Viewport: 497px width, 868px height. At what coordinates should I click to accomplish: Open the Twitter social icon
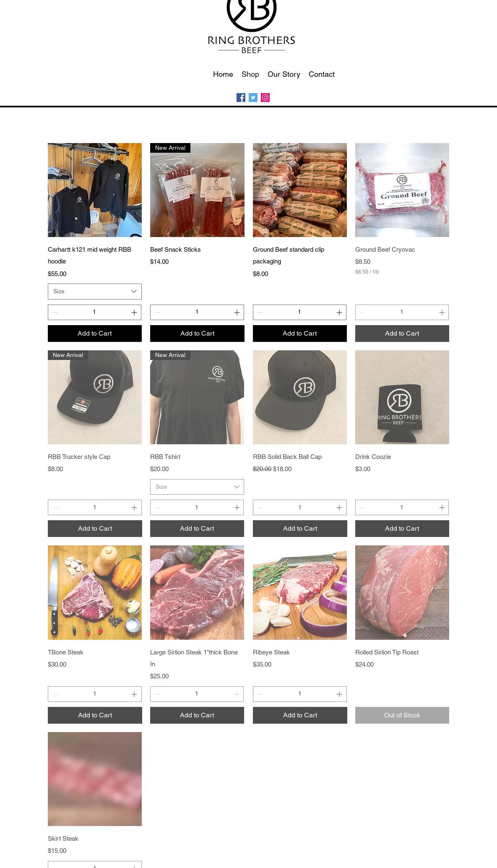253,98
